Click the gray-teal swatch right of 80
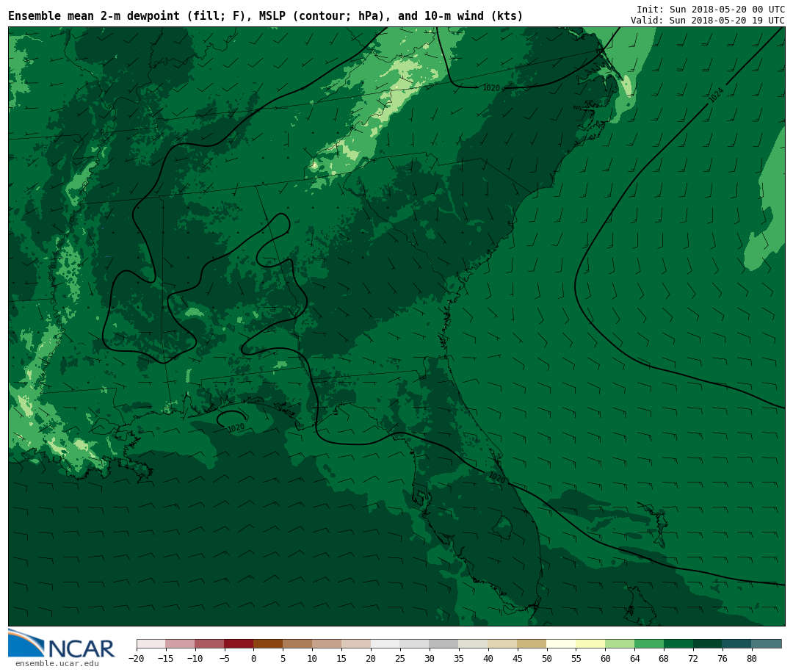The width and height of the screenshot is (793, 672). pos(766,643)
